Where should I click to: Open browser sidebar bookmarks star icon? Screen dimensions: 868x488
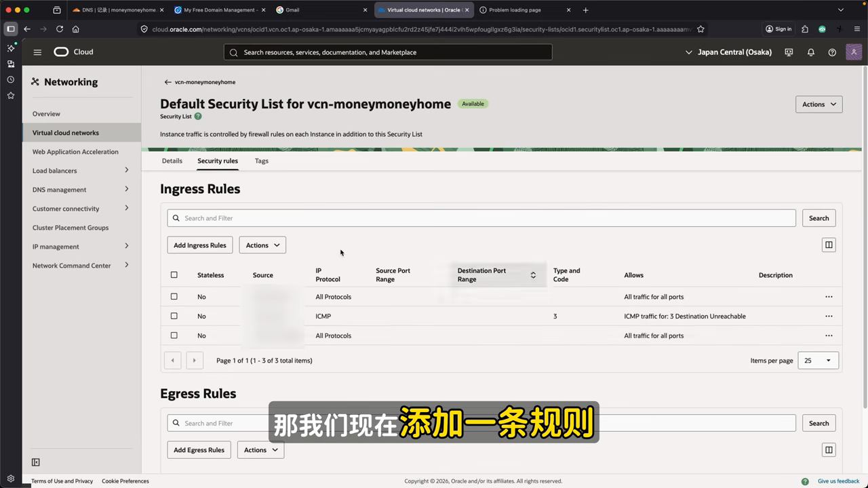pyautogui.click(x=10, y=96)
